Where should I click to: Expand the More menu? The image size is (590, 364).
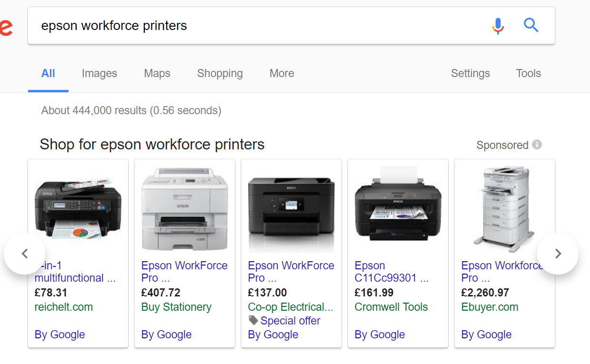[x=281, y=73]
